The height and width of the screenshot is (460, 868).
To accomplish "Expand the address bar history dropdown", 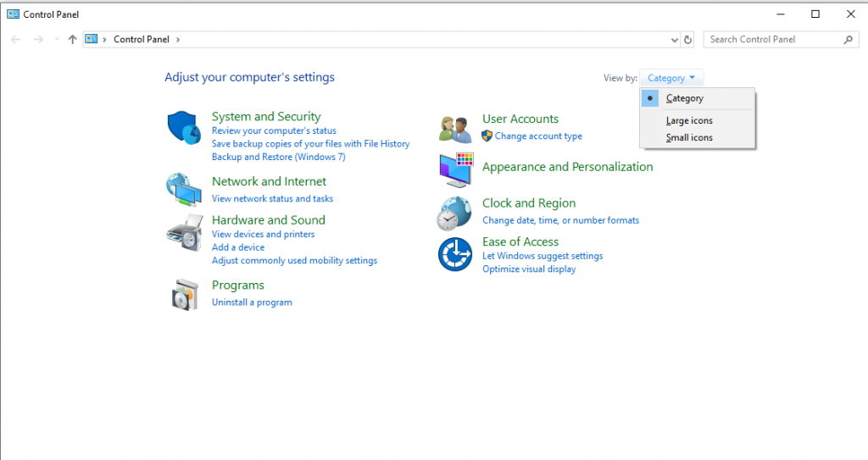I will [x=674, y=40].
